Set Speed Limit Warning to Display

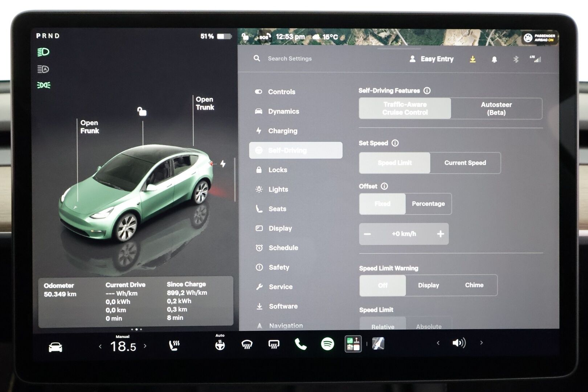tap(428, 285)
